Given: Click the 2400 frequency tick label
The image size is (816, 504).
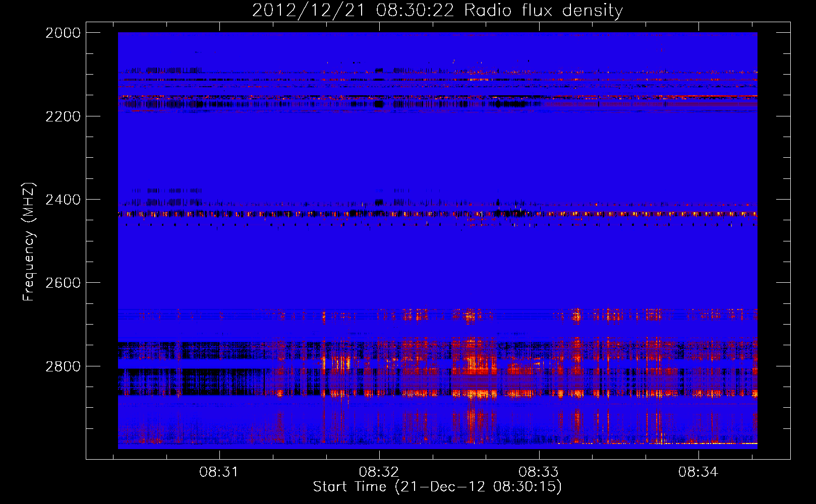Looking at the screenshot, I should click(63, 200).
